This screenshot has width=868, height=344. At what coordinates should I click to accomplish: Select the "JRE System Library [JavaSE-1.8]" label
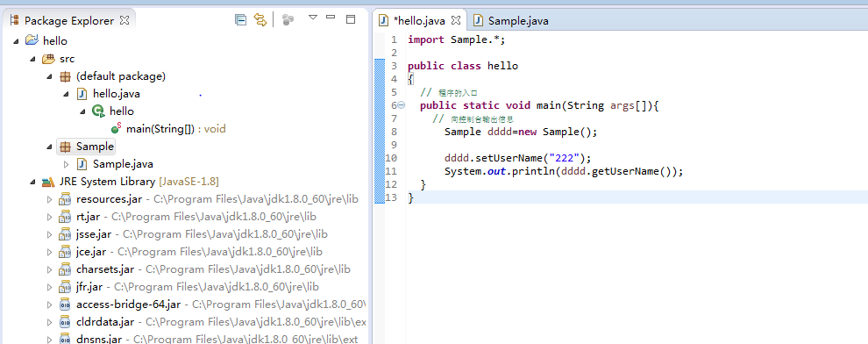click(139, 183)
